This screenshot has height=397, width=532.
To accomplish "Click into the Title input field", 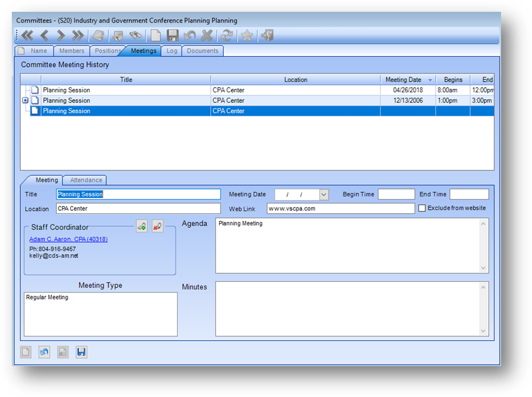I will (138, 194).
